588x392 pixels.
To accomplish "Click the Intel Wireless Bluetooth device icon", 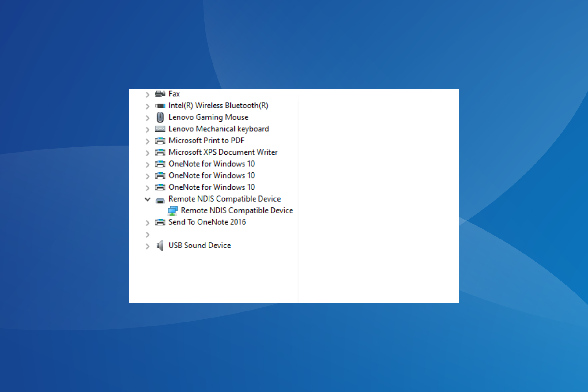I will point(160,106).
